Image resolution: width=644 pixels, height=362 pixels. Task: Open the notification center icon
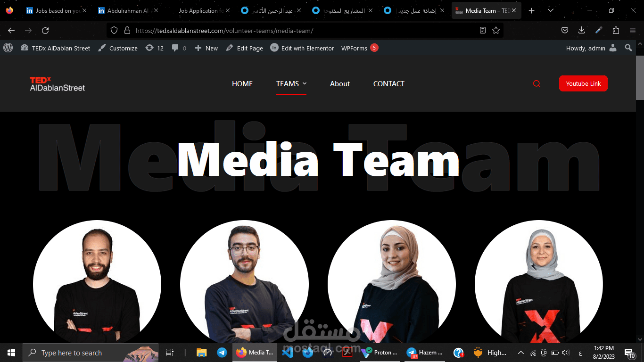click(630, 353)
